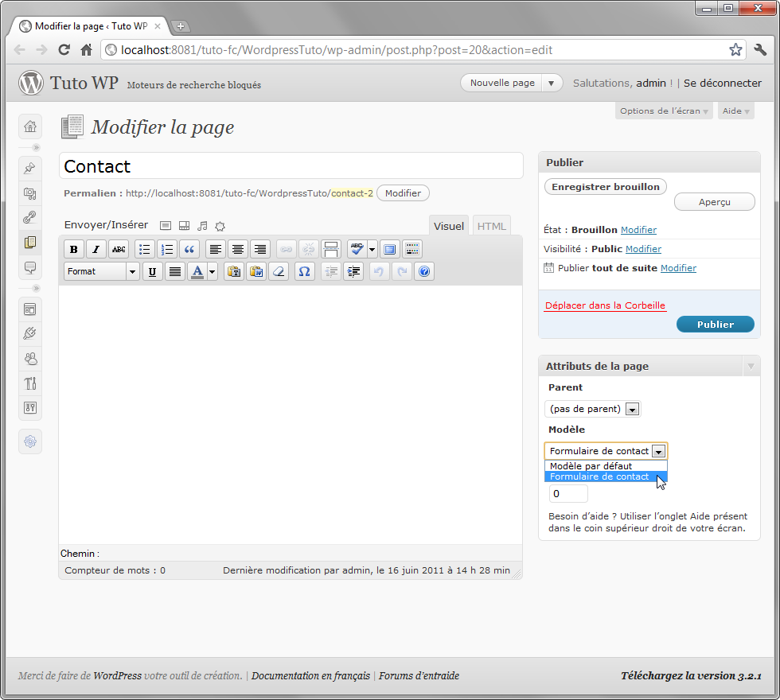Viewport: 780px width, 700px height.
Task: Switch to HTML editor tab
Action: point(492,226)
